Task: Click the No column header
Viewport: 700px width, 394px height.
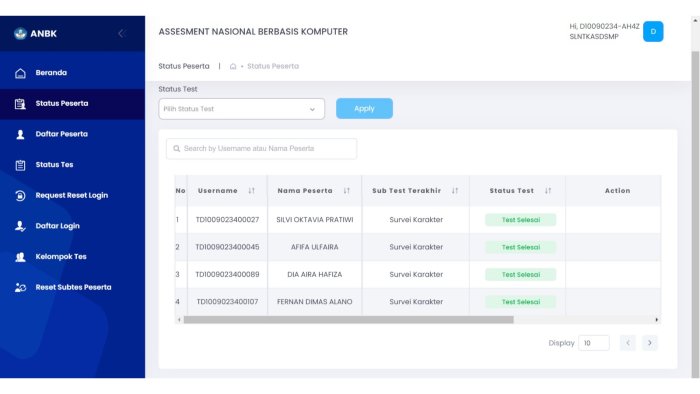Action: (x=180, y=191)
